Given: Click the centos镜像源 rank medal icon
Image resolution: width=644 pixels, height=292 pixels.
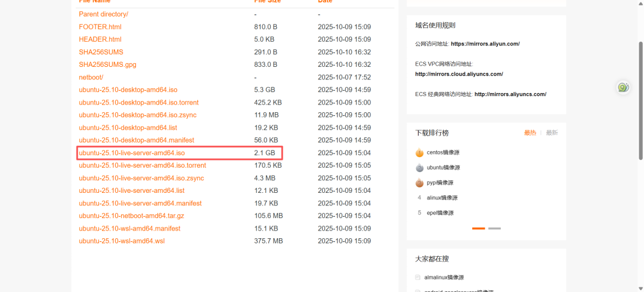Looking at the screenshot, I should click(x=419, y=153).
